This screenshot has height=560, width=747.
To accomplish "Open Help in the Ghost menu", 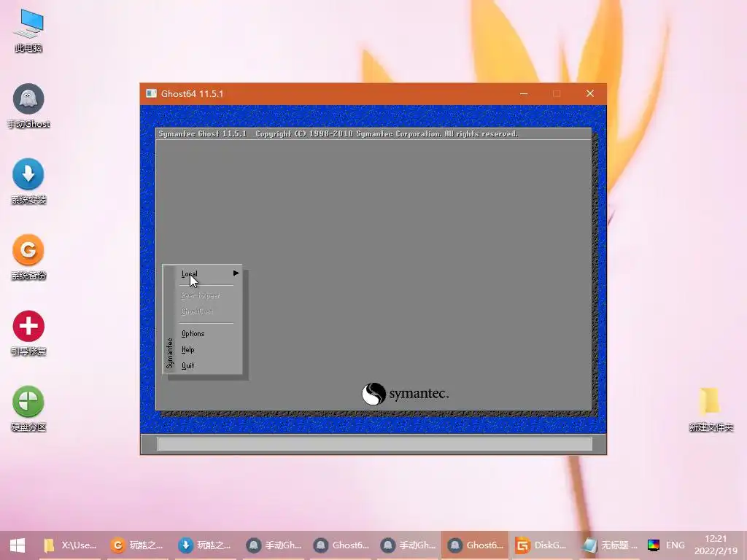I will pyautogui.click(x=187, y=349).
